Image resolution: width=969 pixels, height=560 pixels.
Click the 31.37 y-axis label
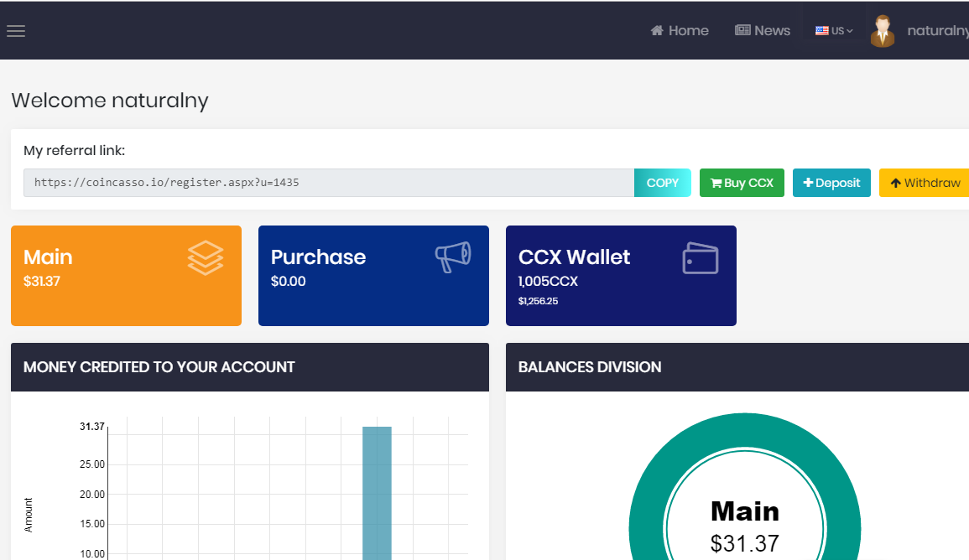[x=92, y=427]
